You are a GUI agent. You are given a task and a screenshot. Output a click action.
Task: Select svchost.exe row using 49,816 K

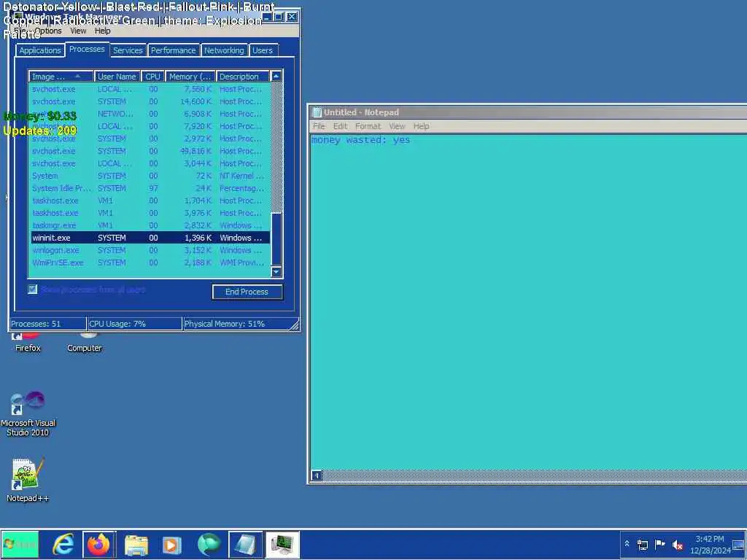pos(150,151)
